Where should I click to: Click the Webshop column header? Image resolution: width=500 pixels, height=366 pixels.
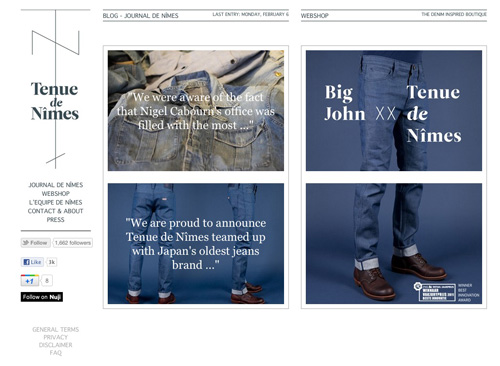point(315,16)
